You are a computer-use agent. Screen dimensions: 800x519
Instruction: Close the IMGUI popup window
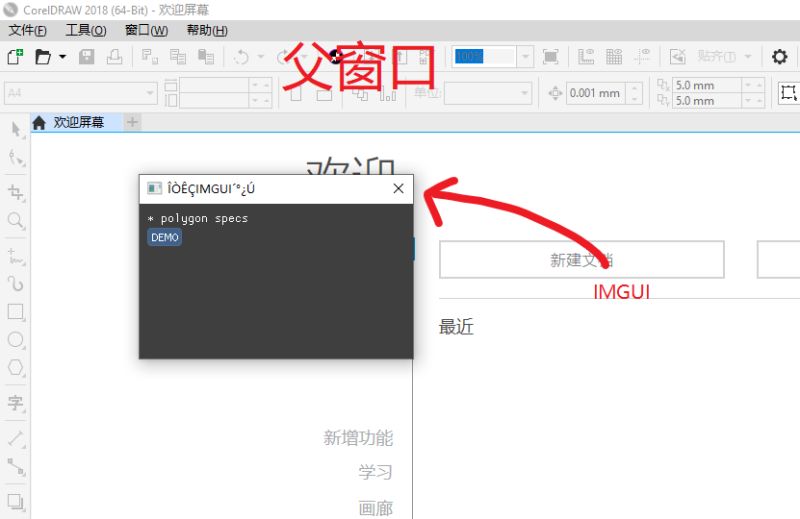tap(398, 188)
